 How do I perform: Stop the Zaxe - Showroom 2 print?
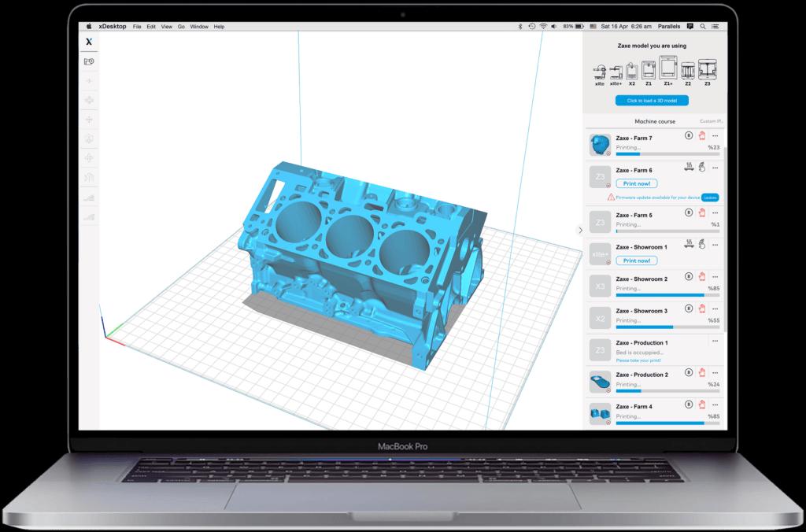tap(701, 276)
